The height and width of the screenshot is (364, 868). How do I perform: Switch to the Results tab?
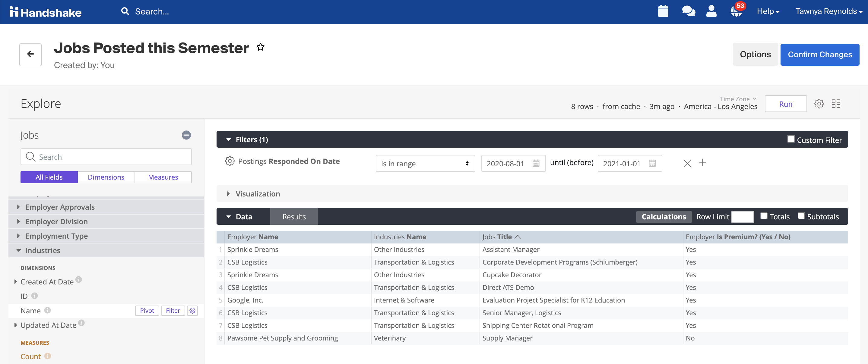294,217
